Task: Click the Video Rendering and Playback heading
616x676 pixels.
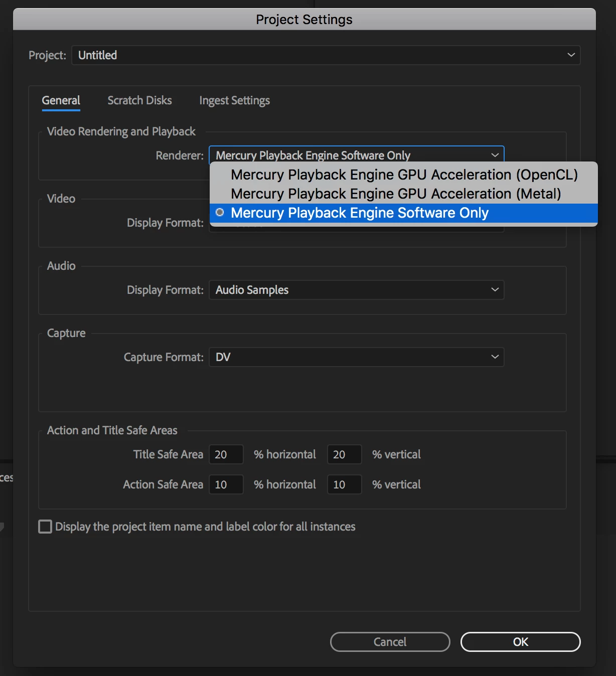Action: tap(121, 131)
